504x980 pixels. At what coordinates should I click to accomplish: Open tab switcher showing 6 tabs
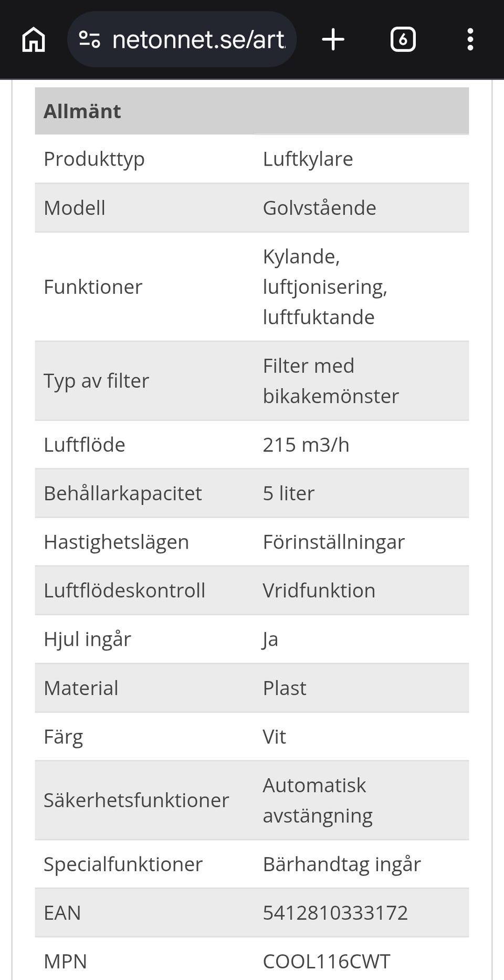pyautogui.click(x=403, y=39)
